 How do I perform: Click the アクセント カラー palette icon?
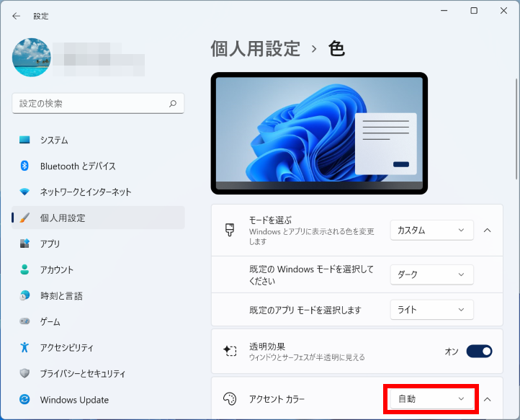pyautogui.click(x=230, y=398)
